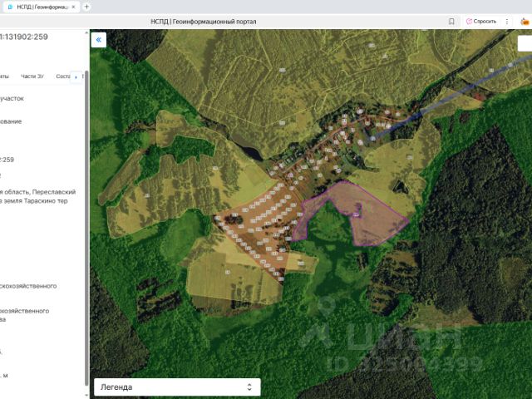
Task: Open a new browser tab
Action: point(86,7)
